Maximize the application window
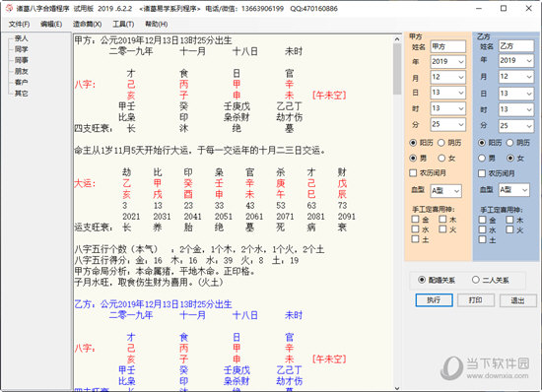The image size is (542, 392). click(x=504, y=8)
